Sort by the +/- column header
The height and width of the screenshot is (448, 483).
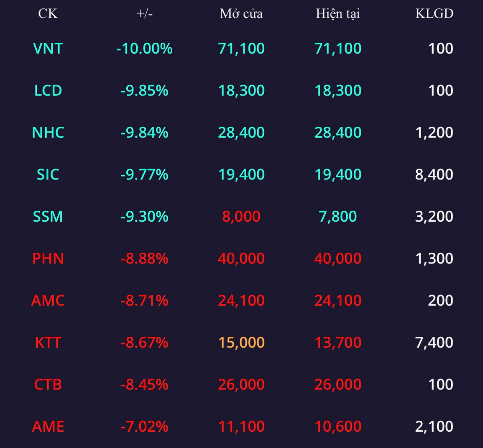click(x=144, y=13)
